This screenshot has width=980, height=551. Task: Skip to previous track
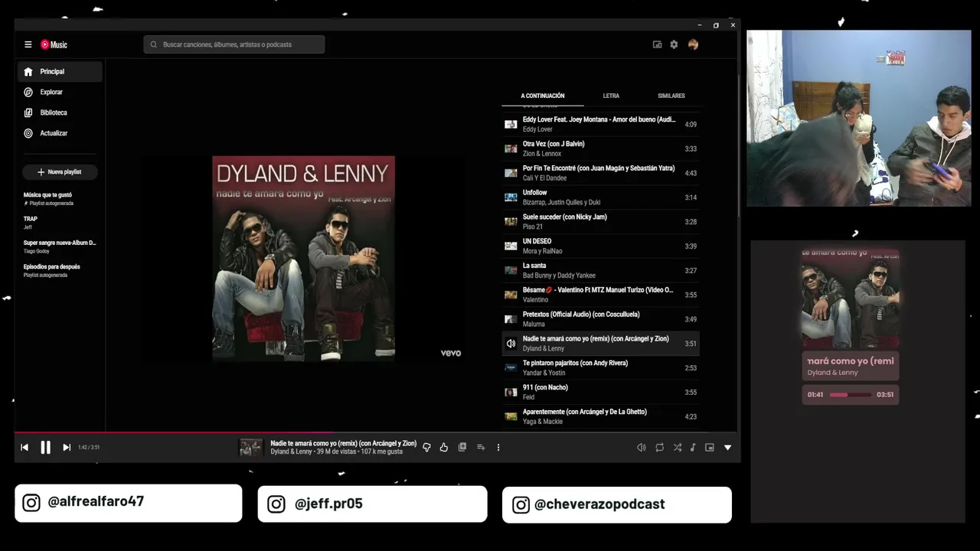click(24, 448)
